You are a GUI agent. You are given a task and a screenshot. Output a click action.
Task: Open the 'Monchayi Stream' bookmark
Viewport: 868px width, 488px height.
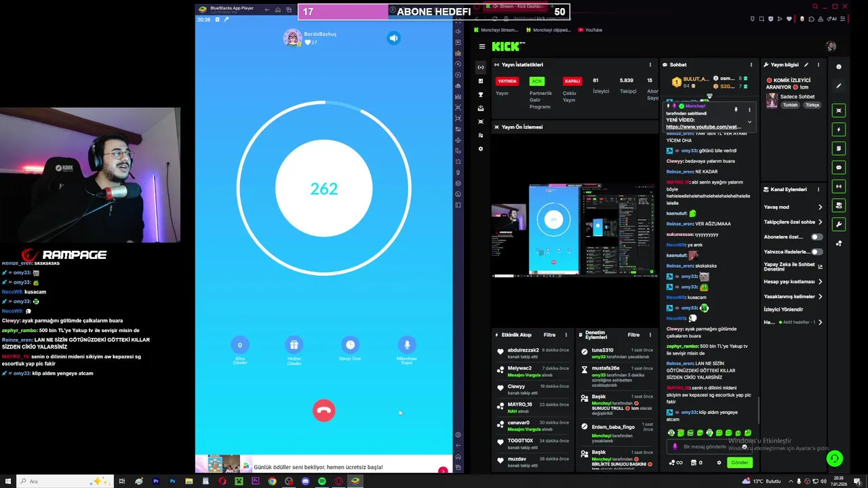(x=496, y=30)
